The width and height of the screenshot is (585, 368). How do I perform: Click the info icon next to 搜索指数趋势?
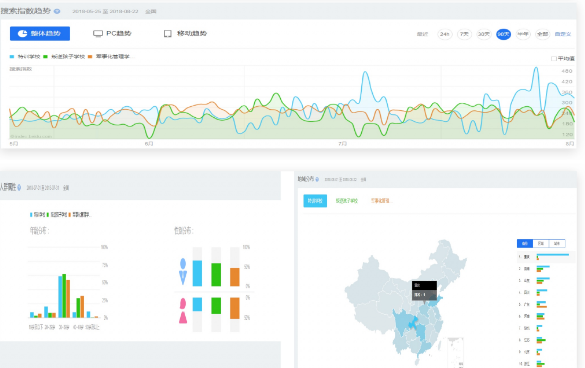pos(57,12)
